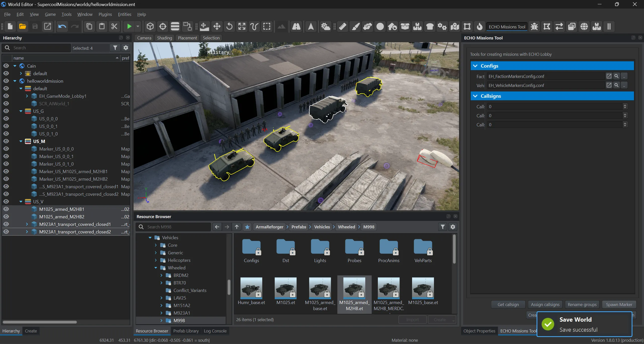Toggle visibility of EH_GameMode_Lobby1

click(x=6, y=96)
